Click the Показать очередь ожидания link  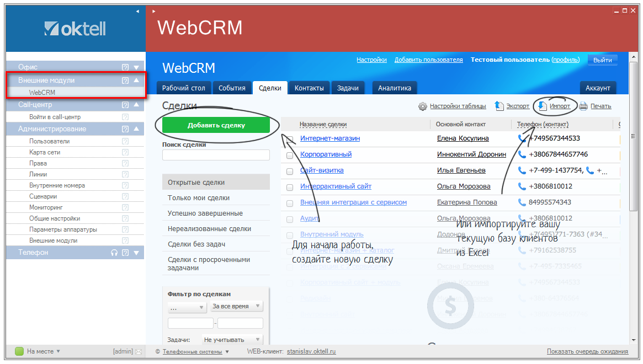tap(587, 351)
